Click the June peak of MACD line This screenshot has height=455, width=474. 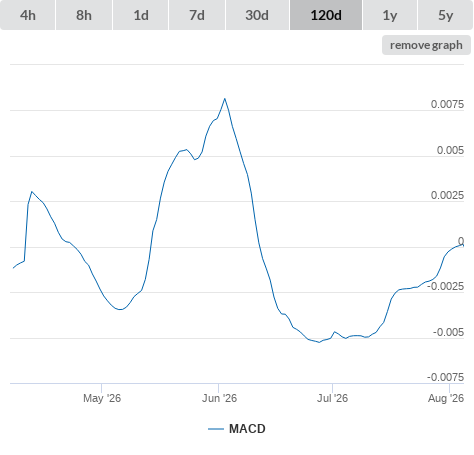pyautogui.click(x=225, y=99)
